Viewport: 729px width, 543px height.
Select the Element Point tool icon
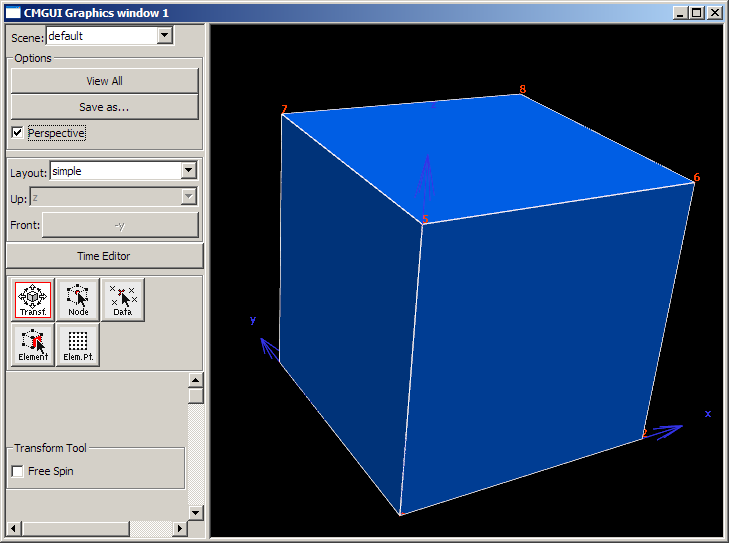tap(78, 345)
